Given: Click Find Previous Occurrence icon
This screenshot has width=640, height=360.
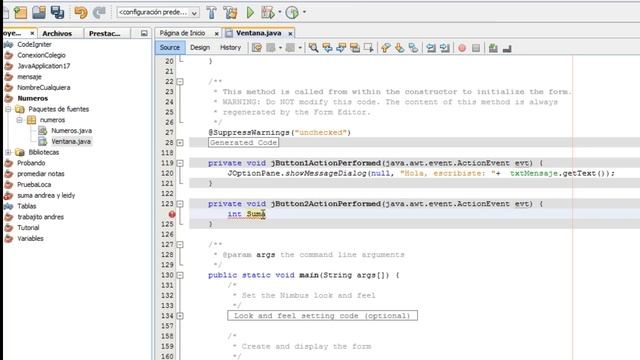Looking at the screenshot, I should click(327, 48).
